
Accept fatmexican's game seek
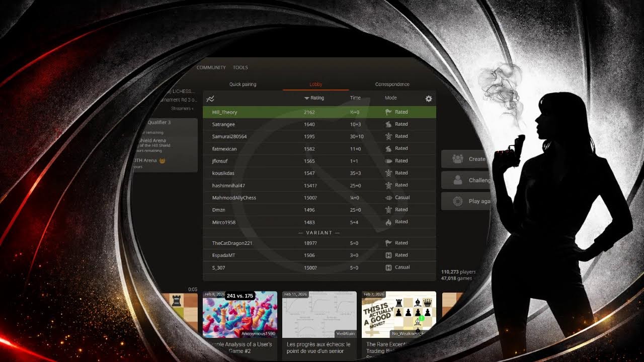pos(319,148)
